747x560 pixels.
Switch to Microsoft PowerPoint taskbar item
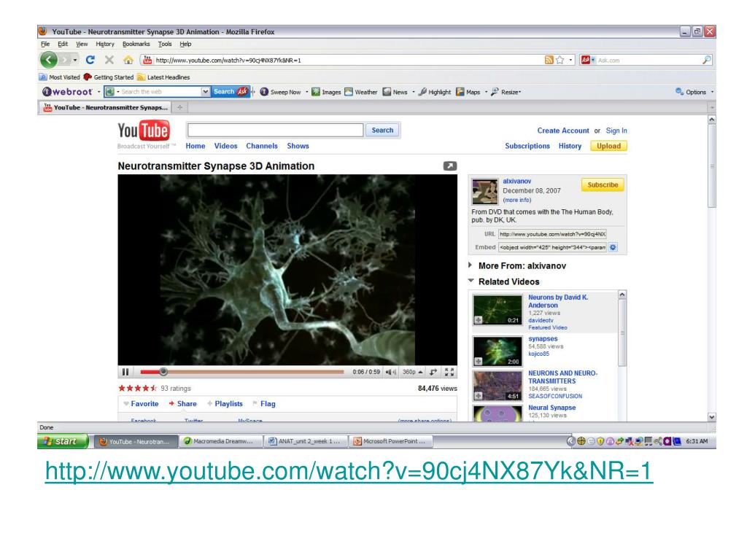[391, 441]
